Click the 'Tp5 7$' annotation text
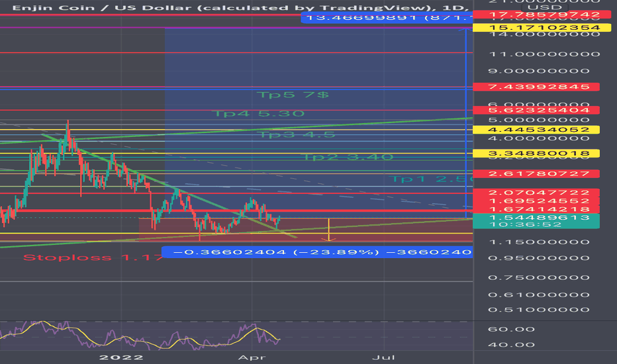Image resolution: width=617 pixels, height=364 pixels. pos(293,95)
